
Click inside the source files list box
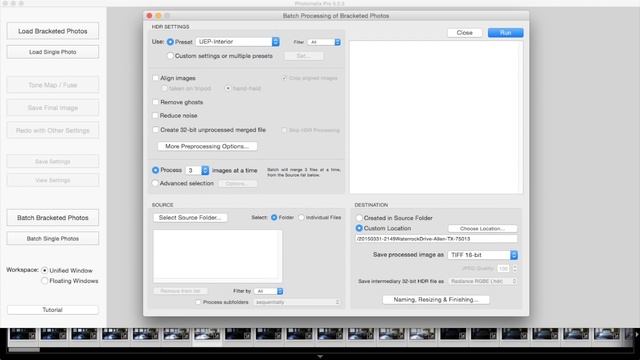coord(218,256)
